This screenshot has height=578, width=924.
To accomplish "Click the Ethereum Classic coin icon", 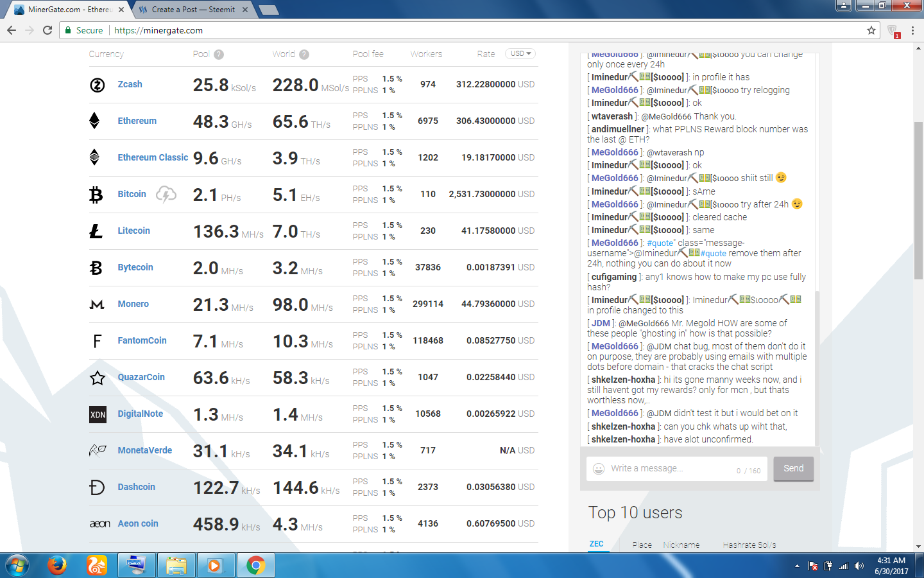I will 94,157.
